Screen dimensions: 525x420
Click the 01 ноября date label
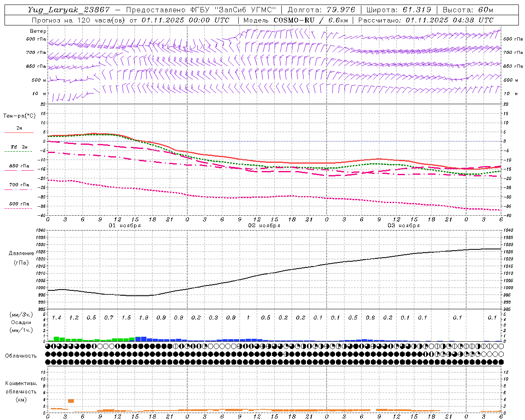125,226
